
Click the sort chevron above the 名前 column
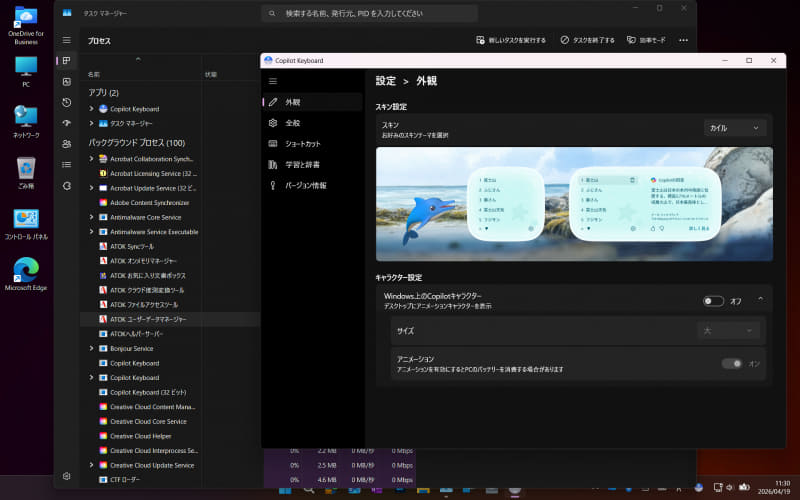pos(138,60)
